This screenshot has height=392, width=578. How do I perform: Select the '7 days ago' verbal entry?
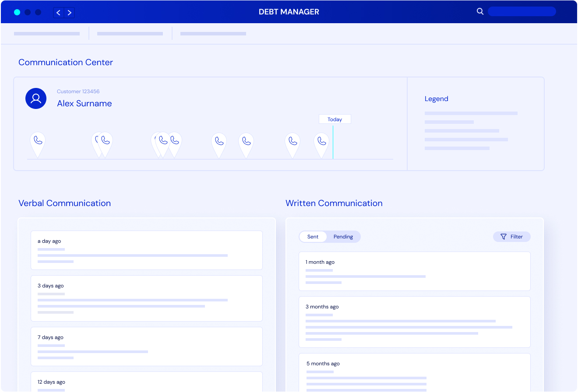pyautogui.click(x=146, y=346)
